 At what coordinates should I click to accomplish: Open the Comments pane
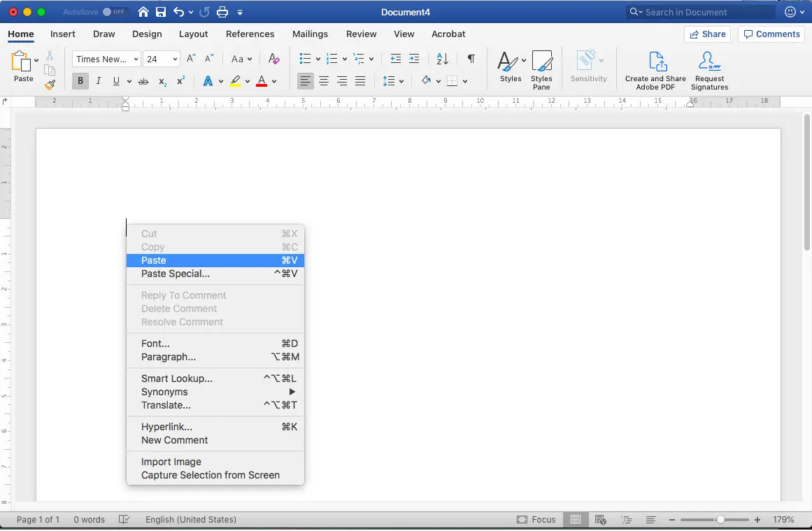pos(771,34)
